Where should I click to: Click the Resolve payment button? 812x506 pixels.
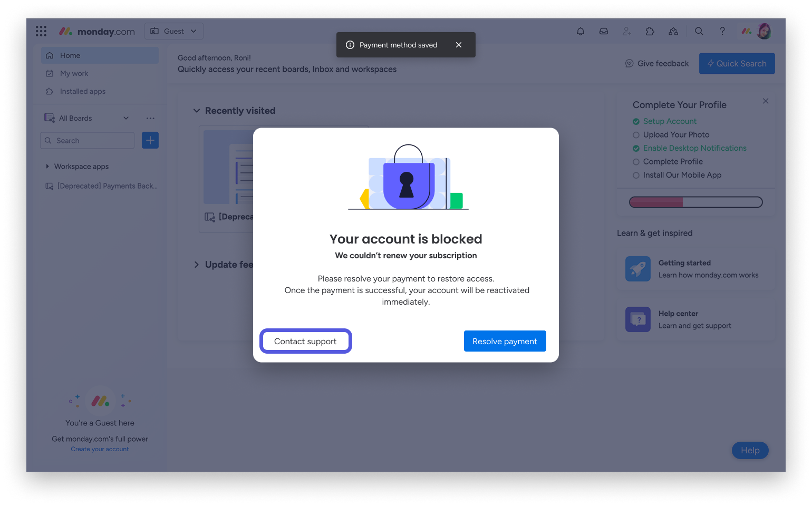pyautogui.click(x=505, y=341)
